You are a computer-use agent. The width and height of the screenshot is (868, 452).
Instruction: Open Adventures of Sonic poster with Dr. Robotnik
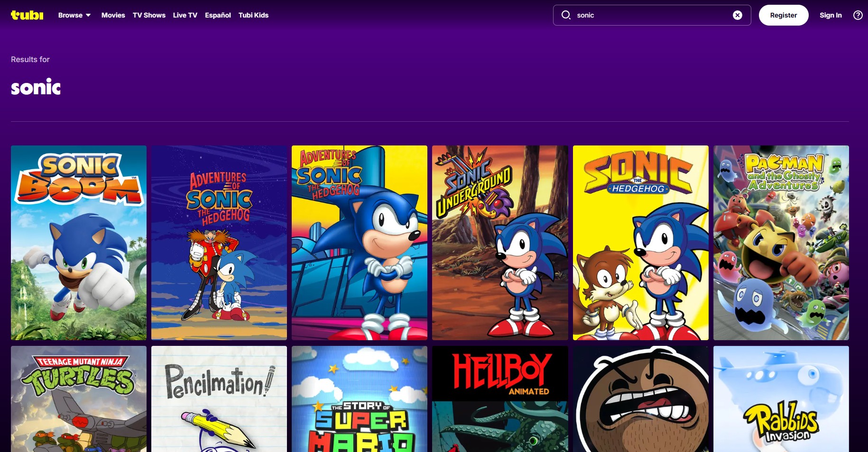pyautogui.click(x=219, y=243)
